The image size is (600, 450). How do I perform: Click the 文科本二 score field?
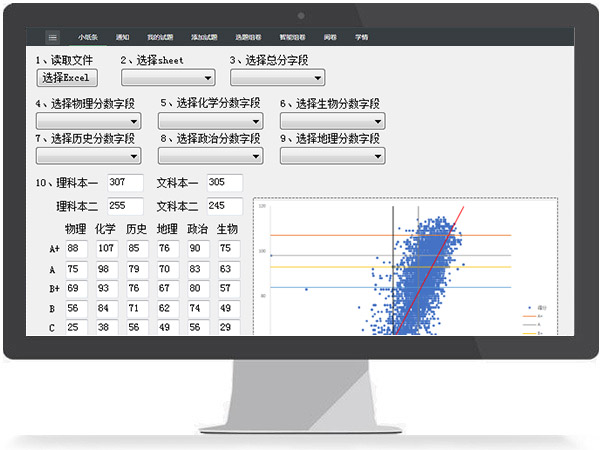tap(224, 206)
